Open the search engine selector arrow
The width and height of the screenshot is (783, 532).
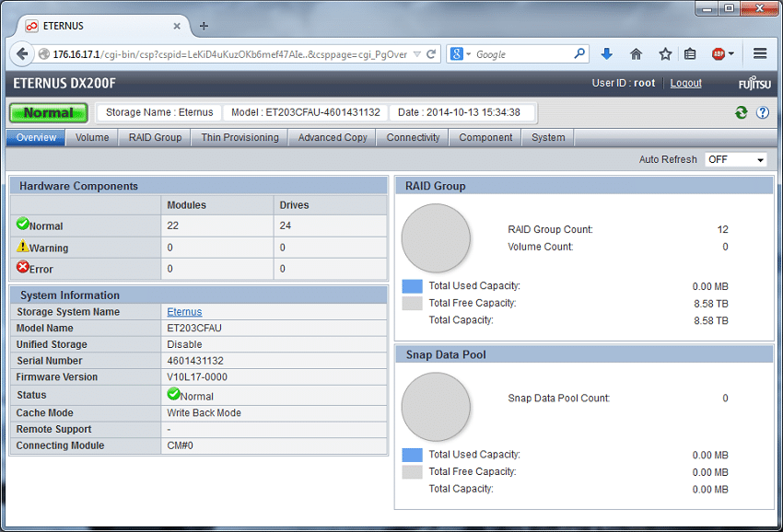coord(468,54)
